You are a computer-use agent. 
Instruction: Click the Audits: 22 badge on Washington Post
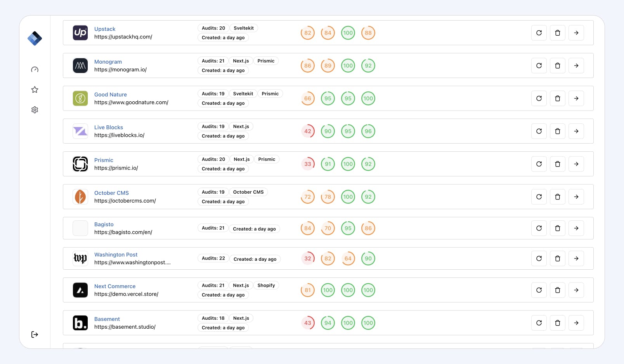tap(213, 258)
